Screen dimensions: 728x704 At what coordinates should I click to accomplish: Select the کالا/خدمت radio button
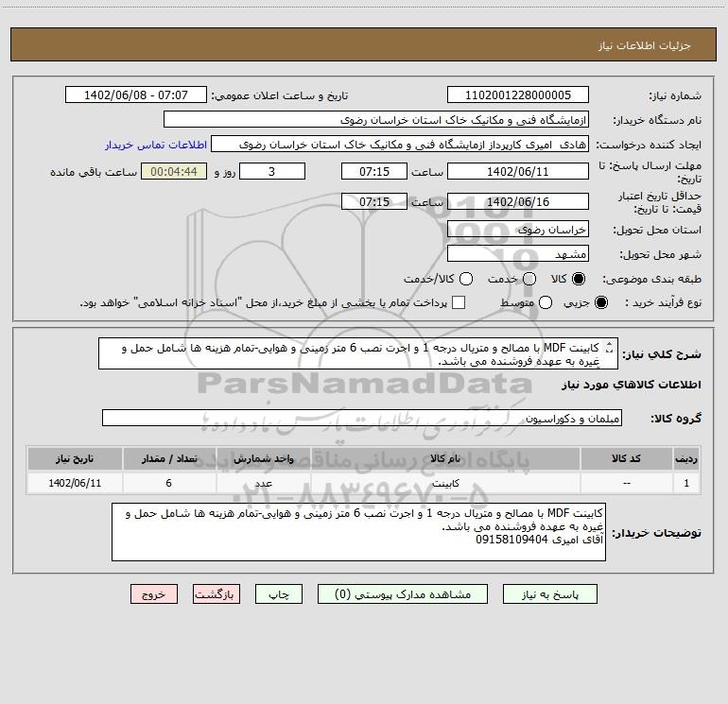click(466, 279)
